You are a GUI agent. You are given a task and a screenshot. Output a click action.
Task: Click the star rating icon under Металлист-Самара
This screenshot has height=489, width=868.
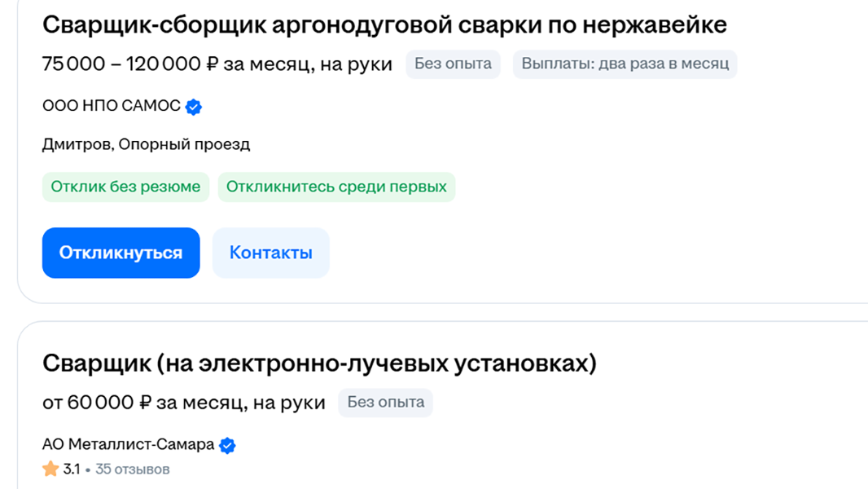coord(50,469)
